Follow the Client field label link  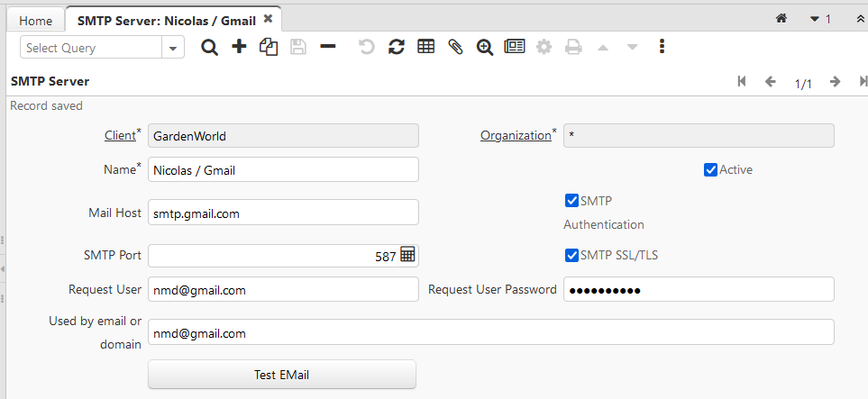[x=120, y=136]
